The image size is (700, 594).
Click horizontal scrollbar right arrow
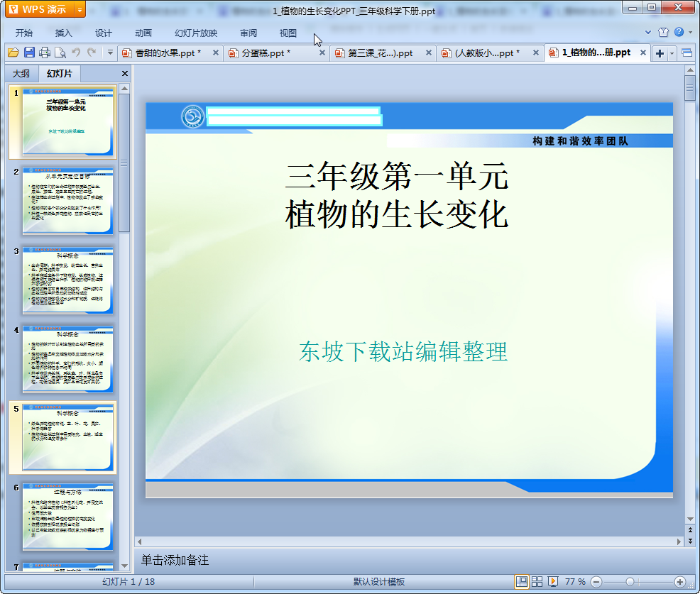click(679, 541)
